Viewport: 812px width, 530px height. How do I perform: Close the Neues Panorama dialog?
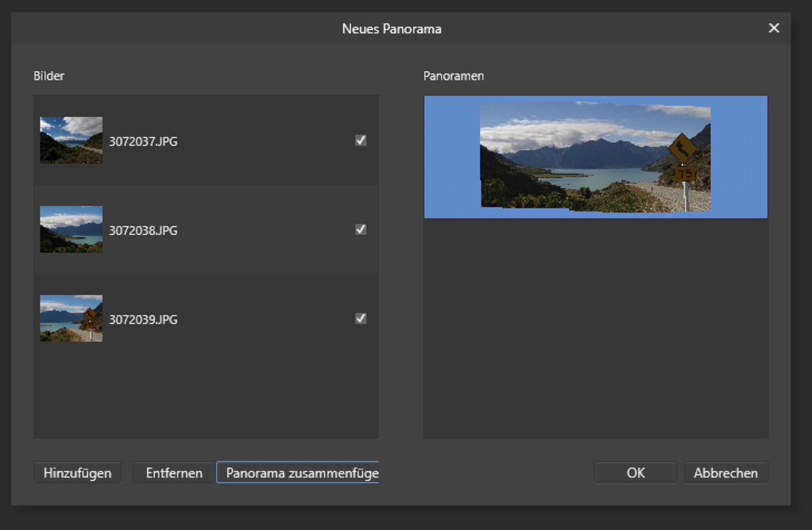pyautogui.click(x=774, y=28)
